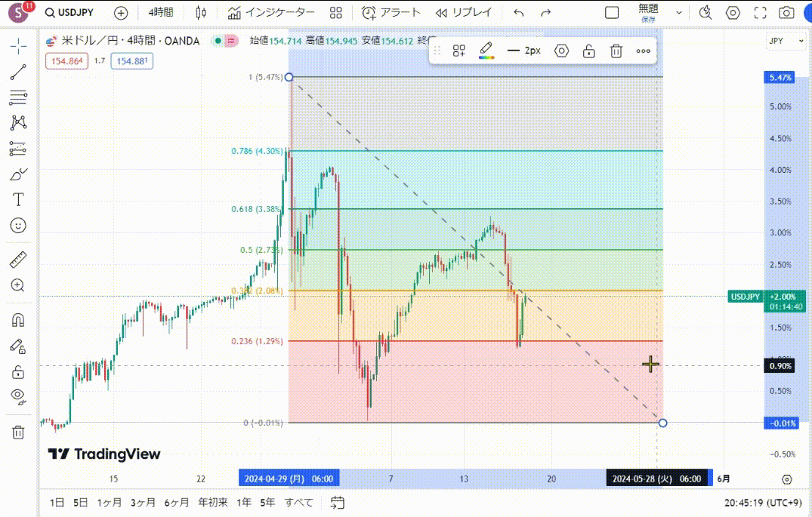This screenshot has height=517, width=812.
Task: Select the 6ヶ月 date range
Action: [177, 503]
